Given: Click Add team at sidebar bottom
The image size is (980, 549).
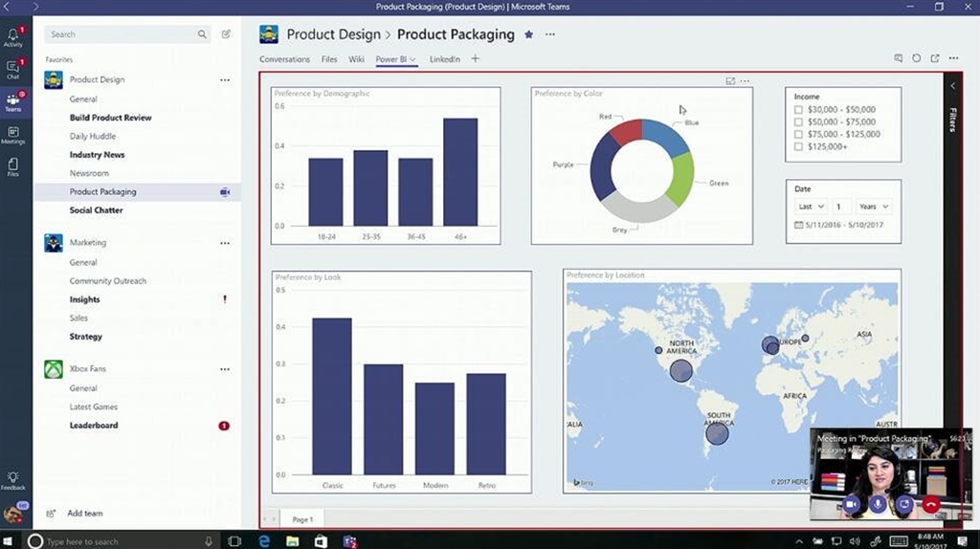Looking at the screenshot, I should [84, 514].
